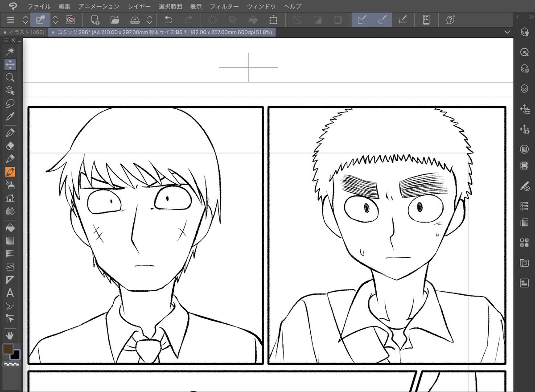Click the Scale/Rotate transform icon
The height and width of the screenshot is (392, 535).
[273, 20]
